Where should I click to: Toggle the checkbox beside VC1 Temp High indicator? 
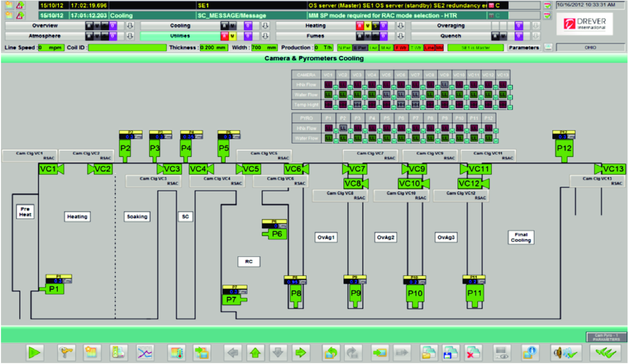click(x=335, y=107)
